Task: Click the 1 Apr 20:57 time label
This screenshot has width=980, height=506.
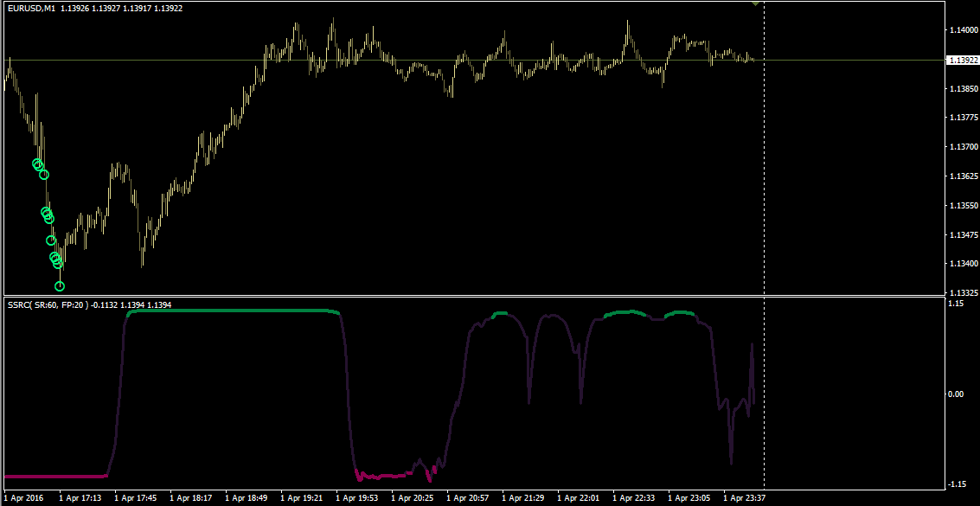Action: [467, 498]
